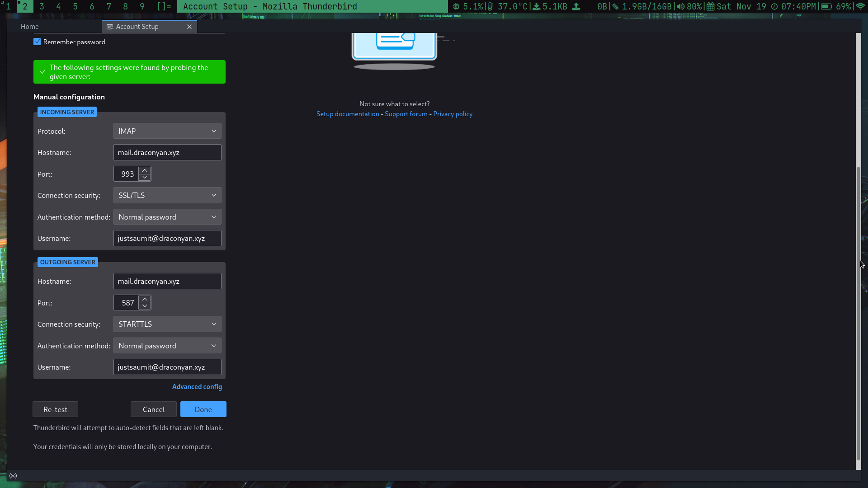Open the incoming Protocol IMAP dropdown
Image resolution: width=868 pixels, height=488 pixels.
click(x=167, y=131)
